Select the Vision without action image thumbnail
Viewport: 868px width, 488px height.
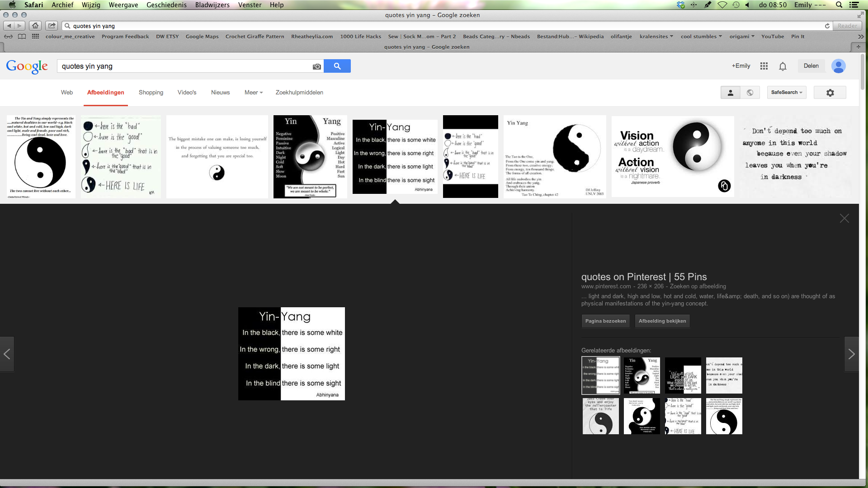(x=672, y=156)
